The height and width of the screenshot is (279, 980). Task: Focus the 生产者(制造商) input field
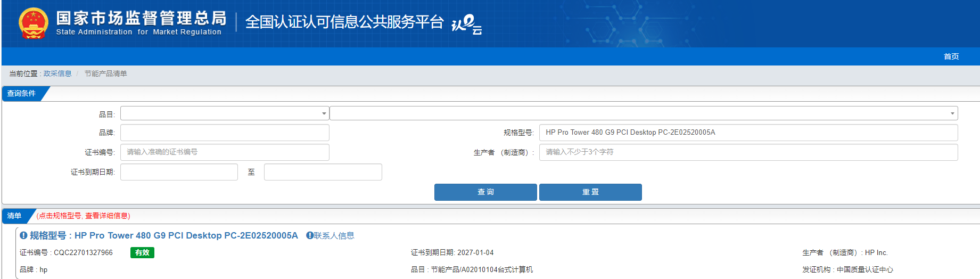(748, 152)
